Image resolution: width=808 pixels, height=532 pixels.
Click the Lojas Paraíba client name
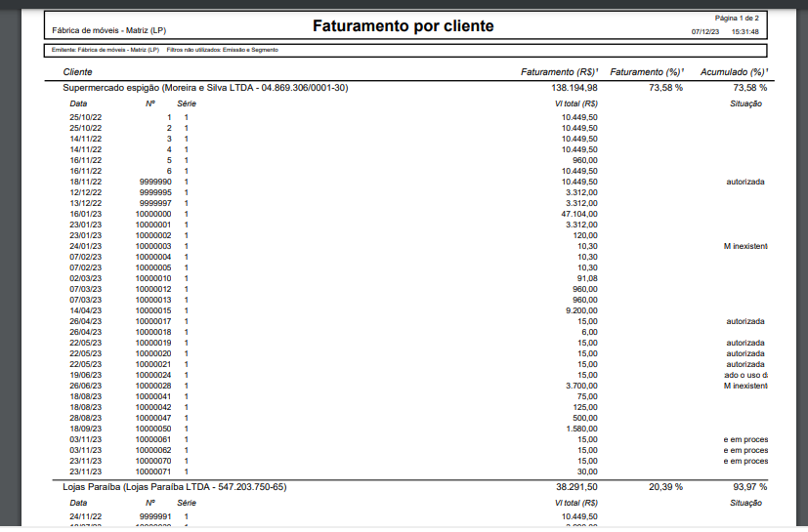(175, 487)
